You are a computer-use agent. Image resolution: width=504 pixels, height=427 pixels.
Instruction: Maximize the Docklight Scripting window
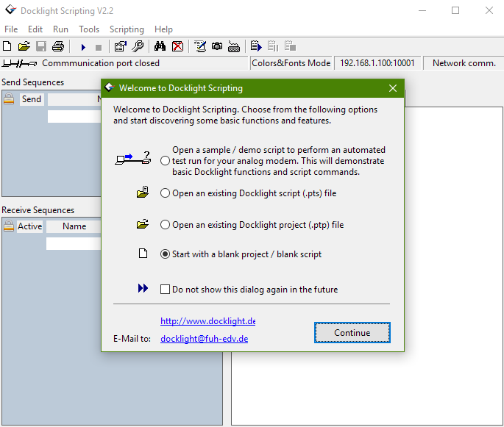[x=455, y=10]
